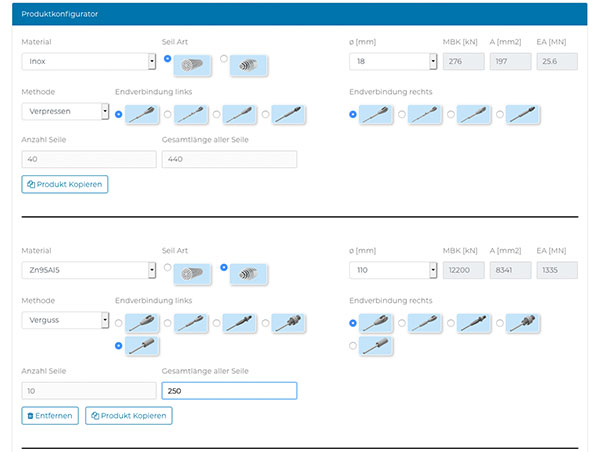This screenshot has height=452, width=600.
Task: Pick fourth Endverbindung links fitting image for Zn95Al5
Action: click(289, 323)
